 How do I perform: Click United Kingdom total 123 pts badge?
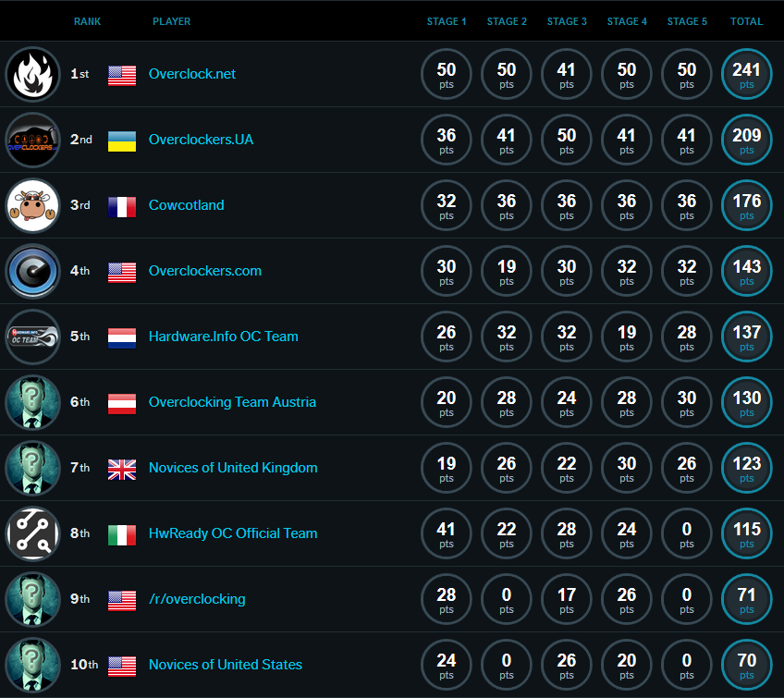click(747, 468)
